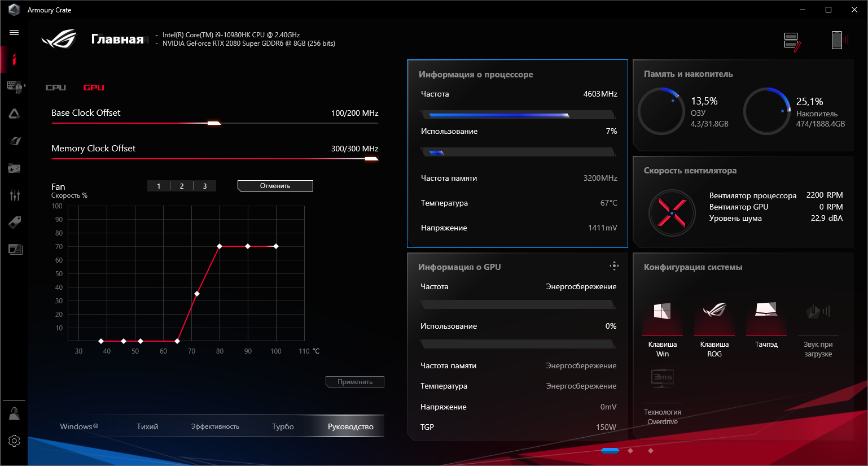Click the Информация о GPU heading
The width and height of the screenshot is (868, 466).
click(459, 267)
